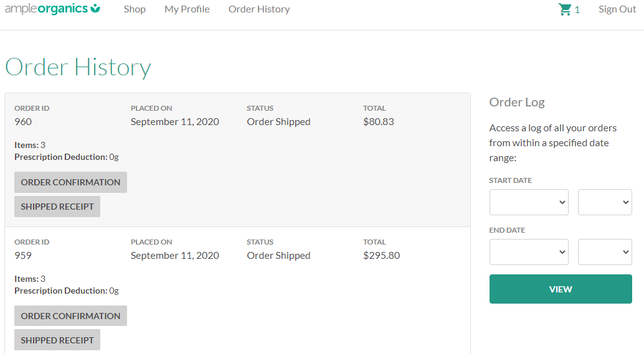This screenshot has height=354, width=644.
Task: Open Order Confirmation for order 960
Action: coord(70,182)
